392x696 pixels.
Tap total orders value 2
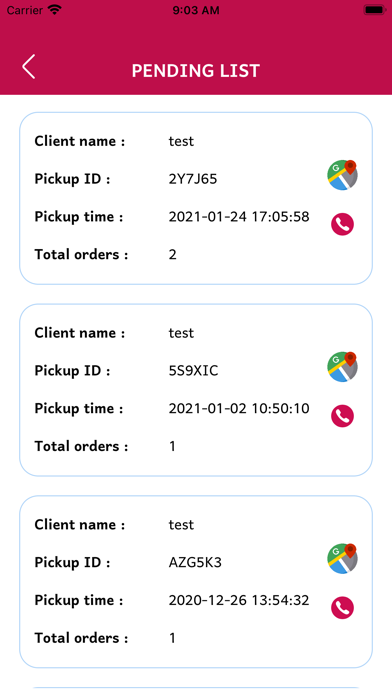pyautogui.click(x=173, y=254)
